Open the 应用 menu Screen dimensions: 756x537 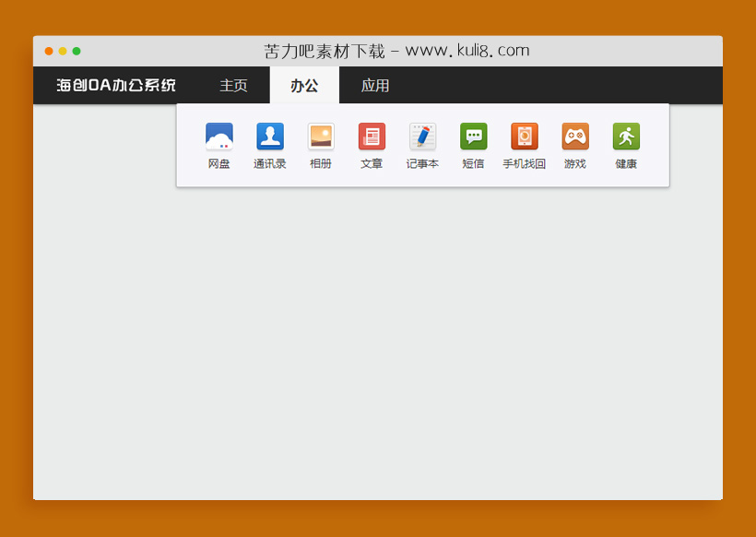point(376,85)
